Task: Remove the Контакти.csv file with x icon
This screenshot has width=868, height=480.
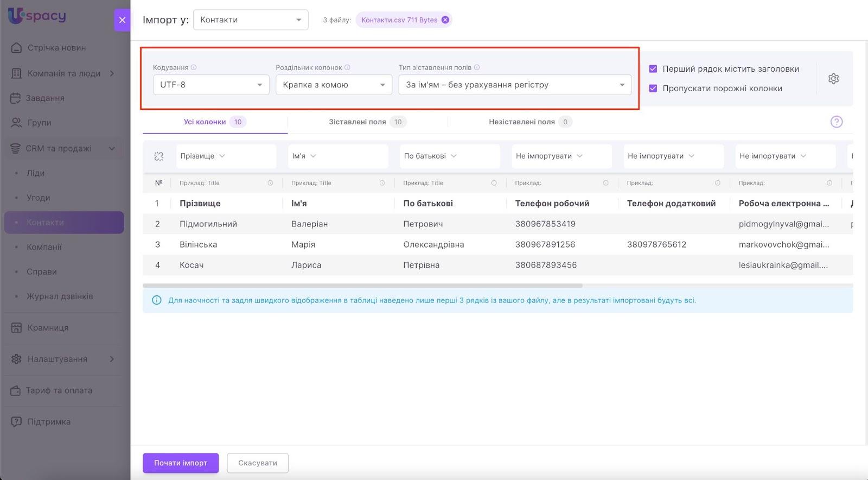Action: click(x=445, y=20)
